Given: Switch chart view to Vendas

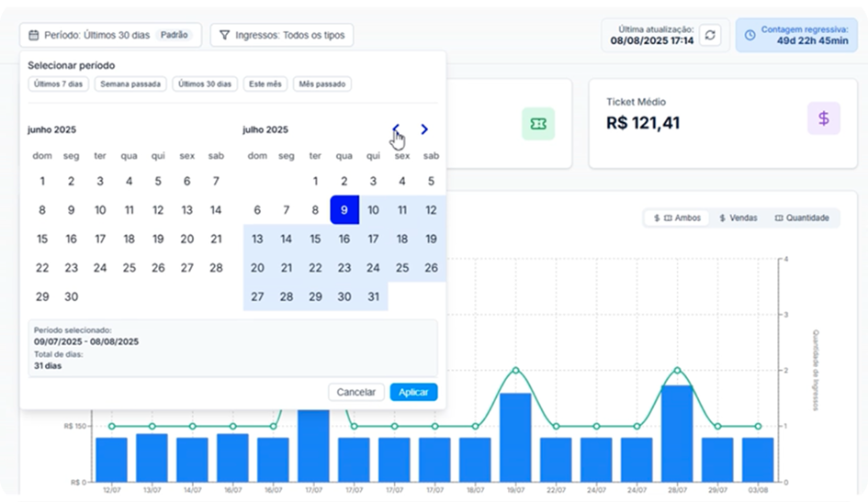Looking at the screenshot, I should click(739, 218).
